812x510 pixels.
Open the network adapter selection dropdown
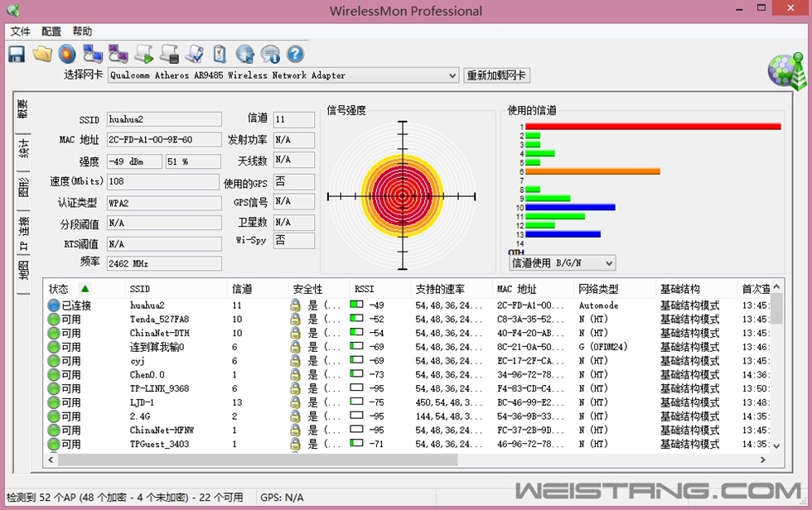pyautogui.click(x=282, y=75)
